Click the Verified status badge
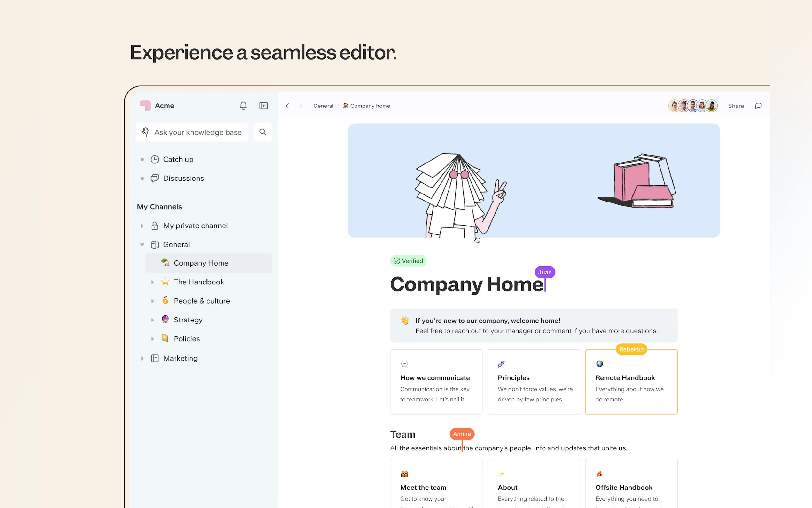 [408, 261]
